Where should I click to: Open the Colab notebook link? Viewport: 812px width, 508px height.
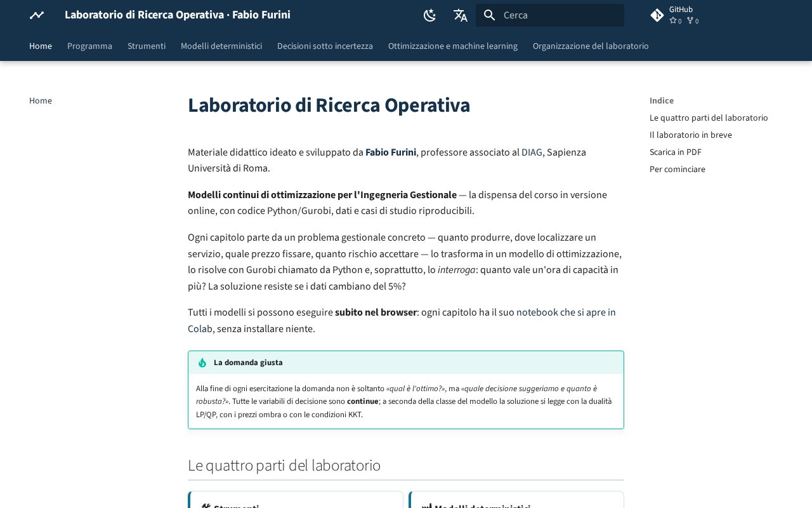(x=566, y=312)
